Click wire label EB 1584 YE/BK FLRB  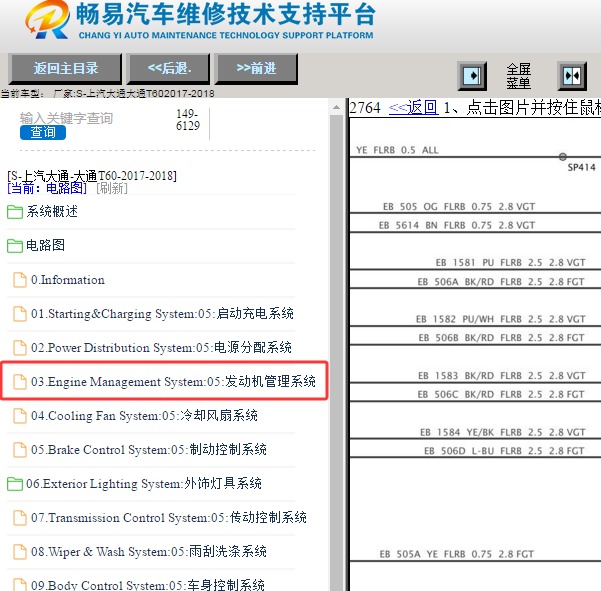[x=503, y=433]
